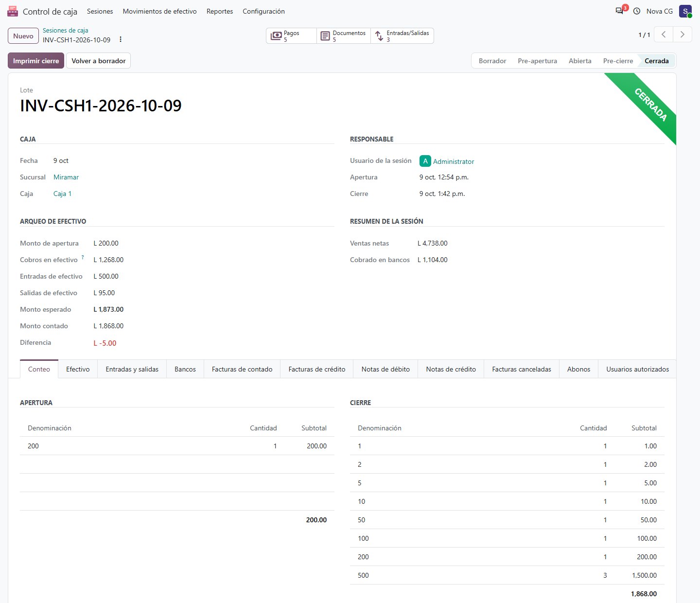Screen dimensions: 700x603
Task: Go to the next record arrow
Action: click(x=682, y=35)
